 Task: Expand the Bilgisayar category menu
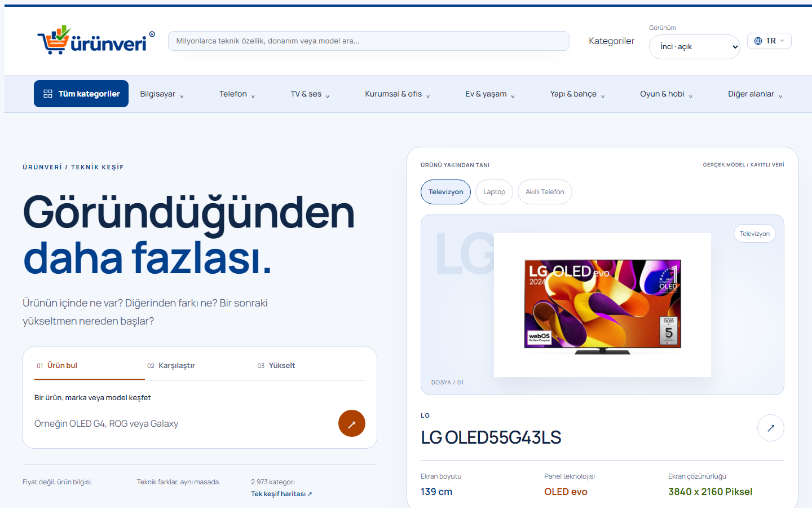(162, 94)
